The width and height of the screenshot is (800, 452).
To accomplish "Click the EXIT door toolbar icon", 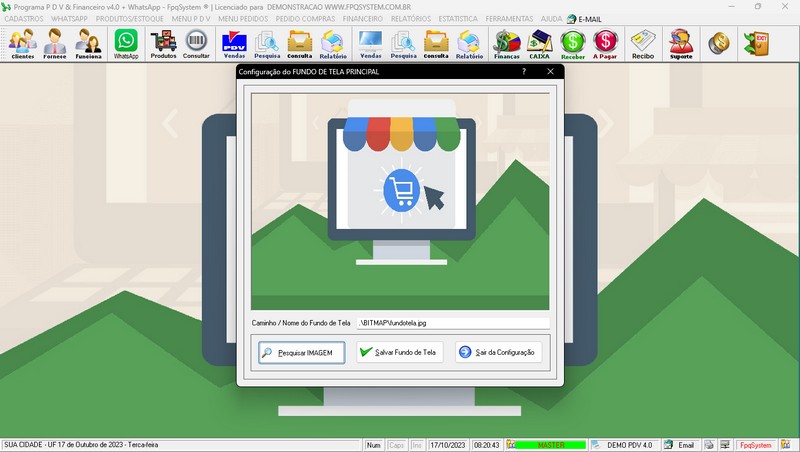I will tap(756, 43).
